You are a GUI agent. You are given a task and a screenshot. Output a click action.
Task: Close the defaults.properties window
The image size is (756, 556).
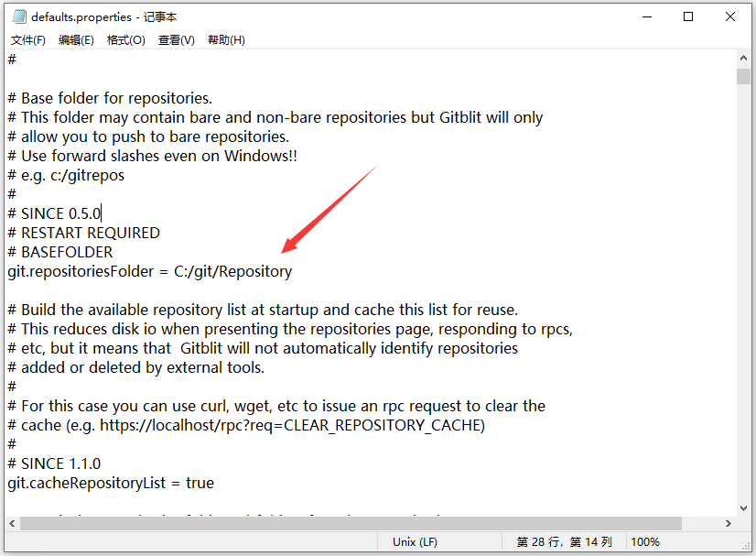tap(730, 16)
